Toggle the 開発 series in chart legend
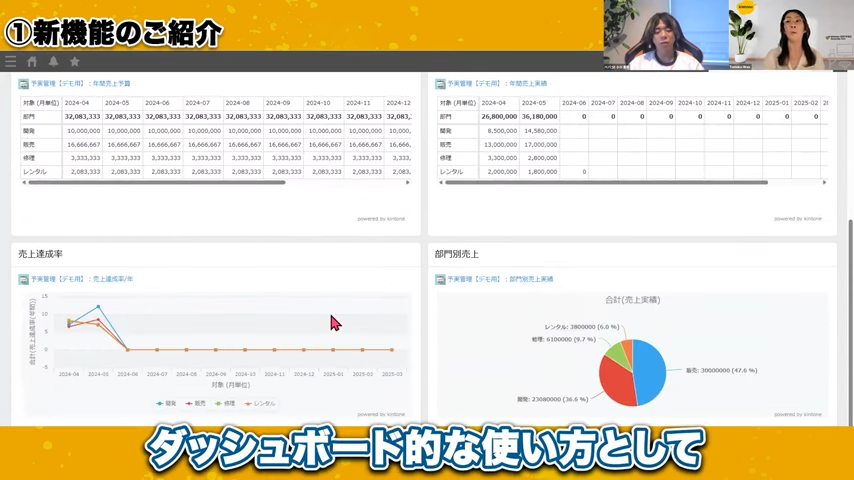Image resolution: width=854 pixels, height=480 pixels. click(166, 404)
